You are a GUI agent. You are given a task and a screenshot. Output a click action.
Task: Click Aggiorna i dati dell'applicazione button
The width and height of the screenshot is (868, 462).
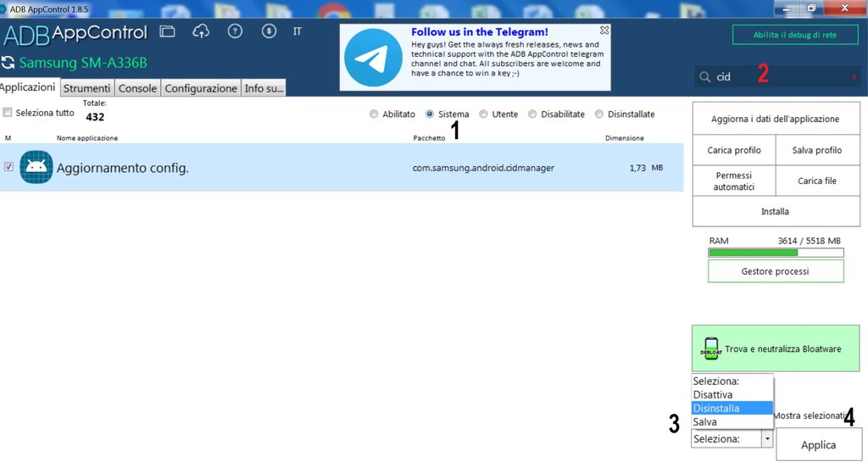coord(775,119)
